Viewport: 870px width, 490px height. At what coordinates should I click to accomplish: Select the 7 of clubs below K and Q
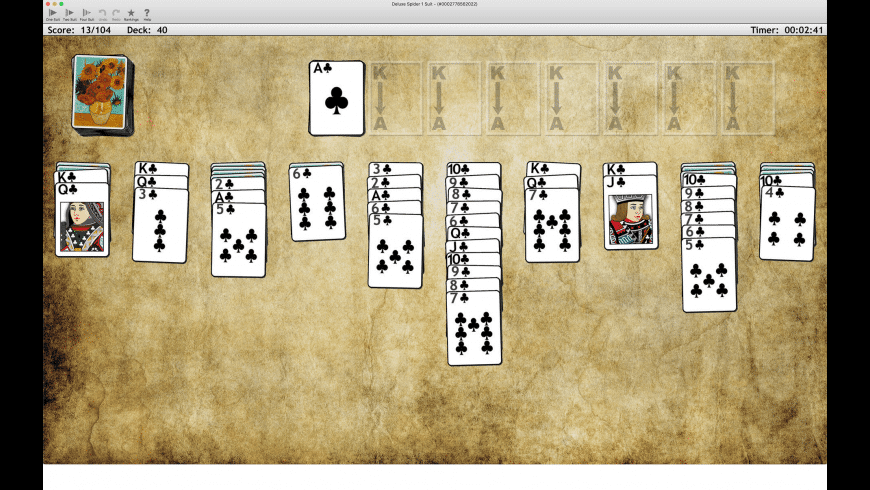(553, 225)
